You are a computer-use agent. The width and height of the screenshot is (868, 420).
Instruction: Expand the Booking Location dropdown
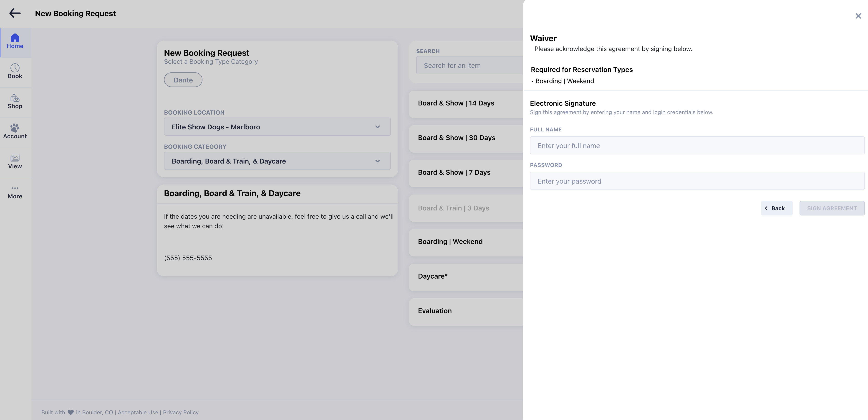(x=277, y=127)
